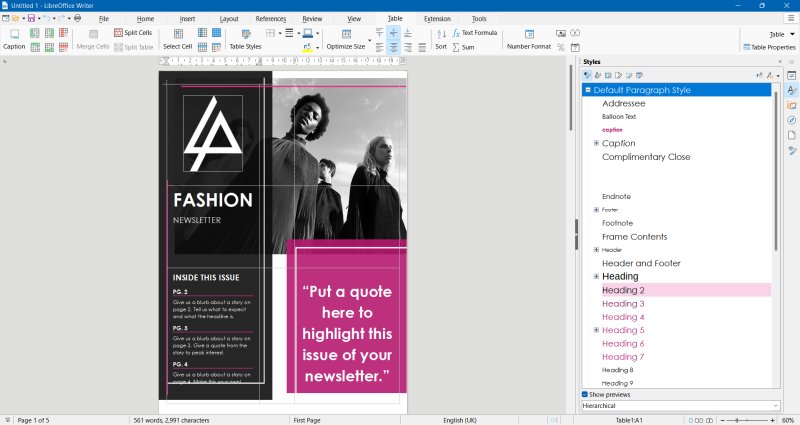The image size is (800, 425).
Task: Expand the Caption style tree node
Action: click(596, 143)
